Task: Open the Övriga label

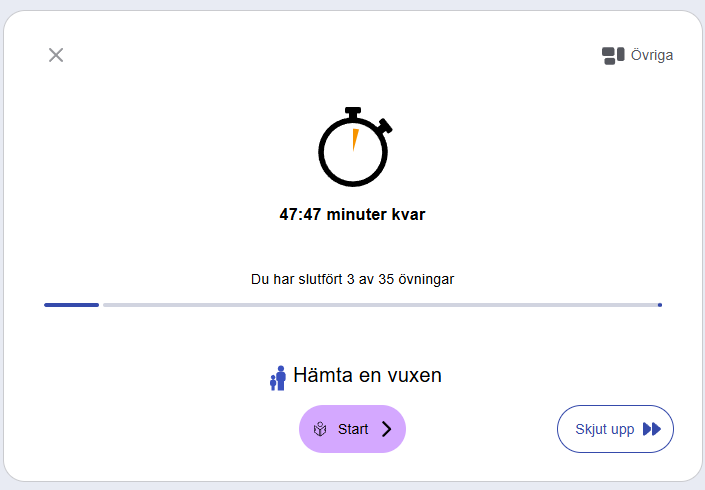Action: tap(652, 55)
